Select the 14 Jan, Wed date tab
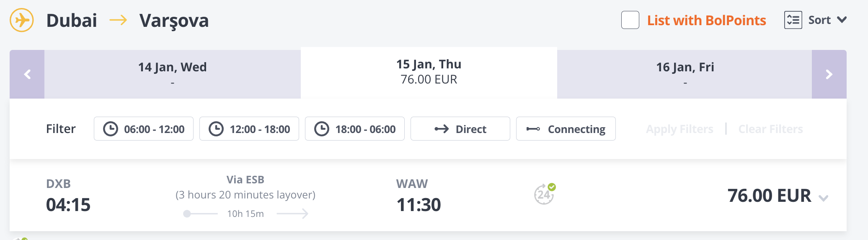 coord(172,74)
